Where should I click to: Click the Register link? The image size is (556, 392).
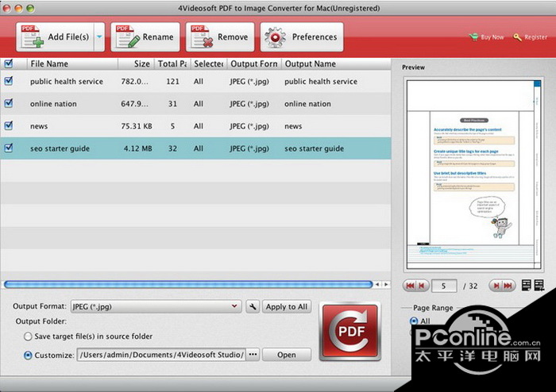[x=531, y=37]
